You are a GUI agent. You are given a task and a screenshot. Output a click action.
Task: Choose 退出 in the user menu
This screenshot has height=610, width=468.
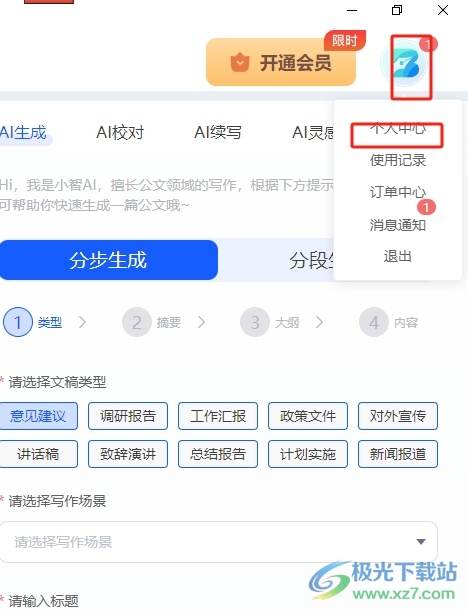click(398, 257)
